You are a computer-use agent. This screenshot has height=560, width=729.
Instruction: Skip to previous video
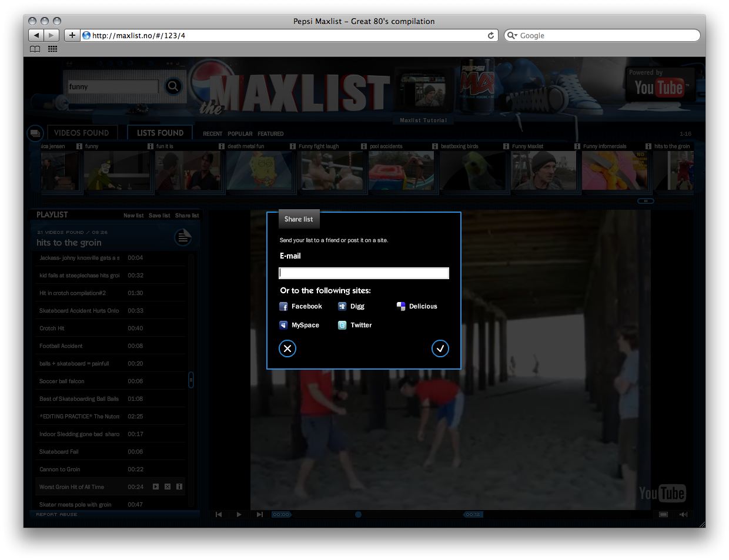tap(219, 514)
